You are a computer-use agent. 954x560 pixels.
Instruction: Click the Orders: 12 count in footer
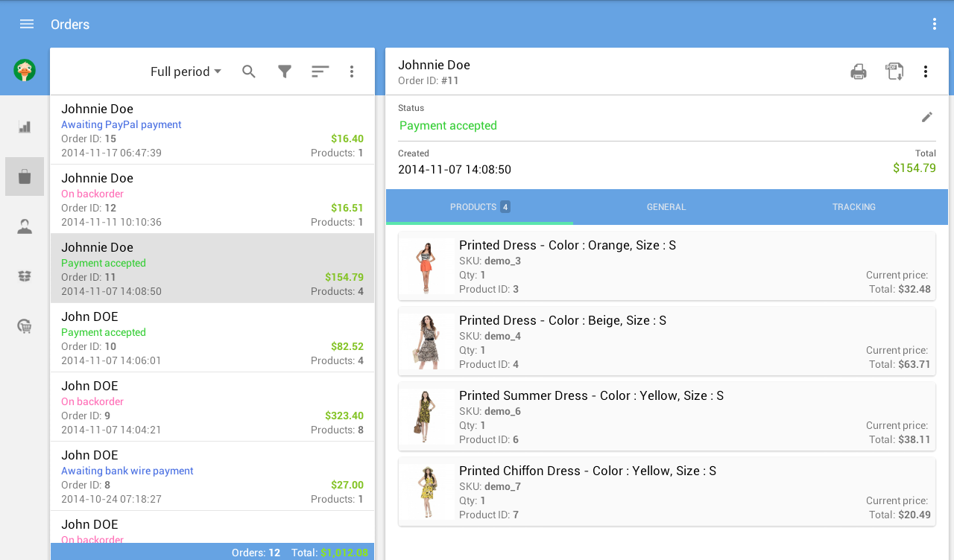tap(256, 553)
